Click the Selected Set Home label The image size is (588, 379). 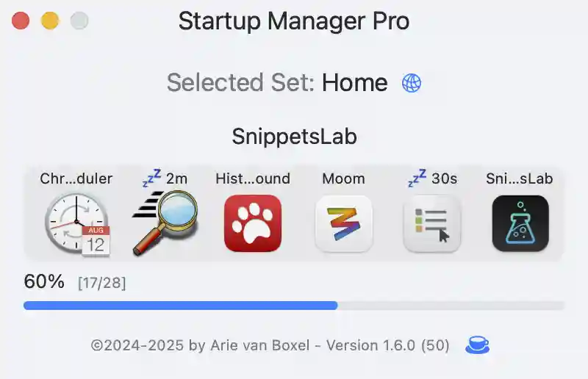(x=277, y=82)
